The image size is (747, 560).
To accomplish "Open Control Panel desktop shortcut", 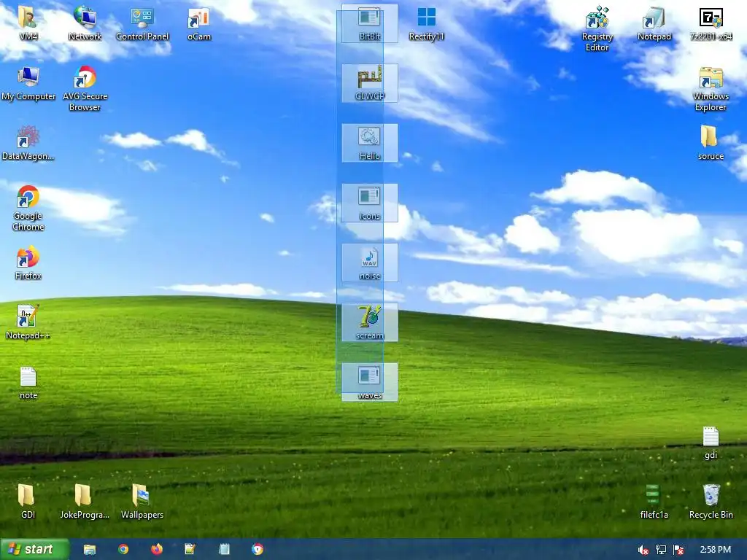I will [x=142, y=23].
